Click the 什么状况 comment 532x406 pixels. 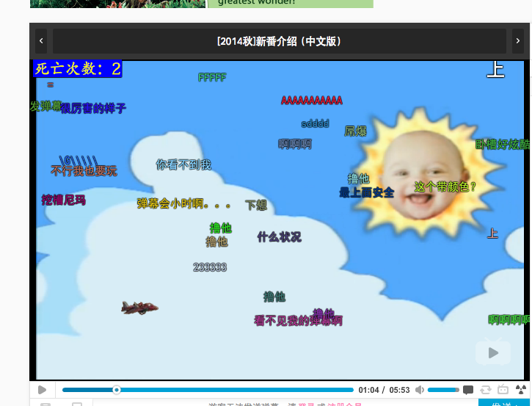(x=280, y=236)
